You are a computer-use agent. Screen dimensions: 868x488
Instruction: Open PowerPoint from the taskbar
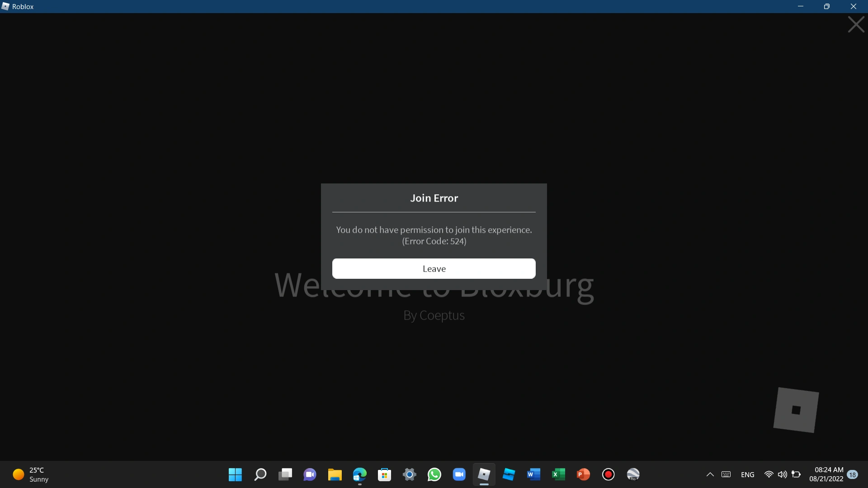point(583,474)
